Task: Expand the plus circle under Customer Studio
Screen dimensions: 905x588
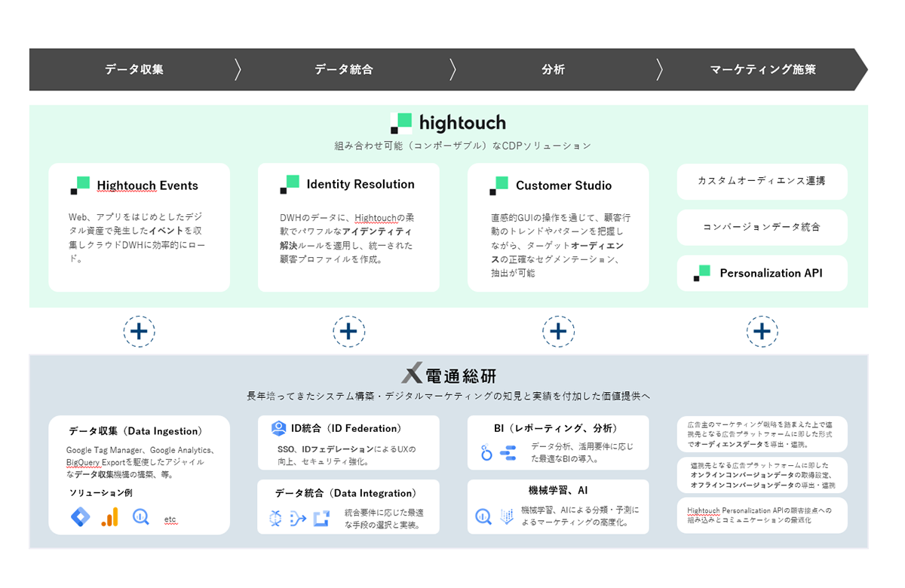Action: coord(558,331)
